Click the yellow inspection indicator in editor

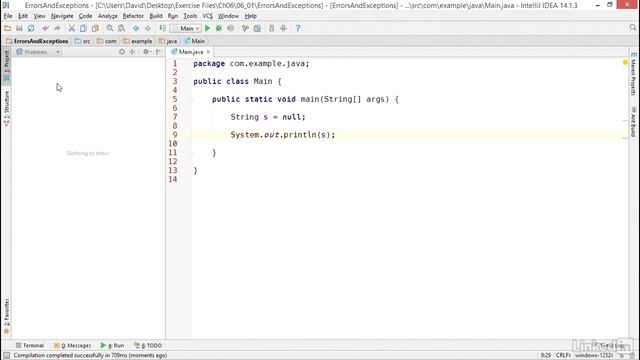tap(625, 62)
